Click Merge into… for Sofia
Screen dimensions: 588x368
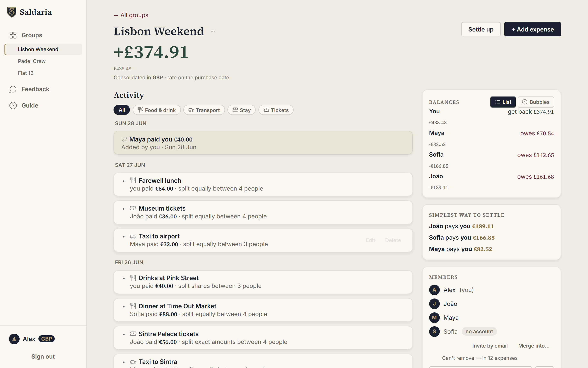[x=534, y=346]
